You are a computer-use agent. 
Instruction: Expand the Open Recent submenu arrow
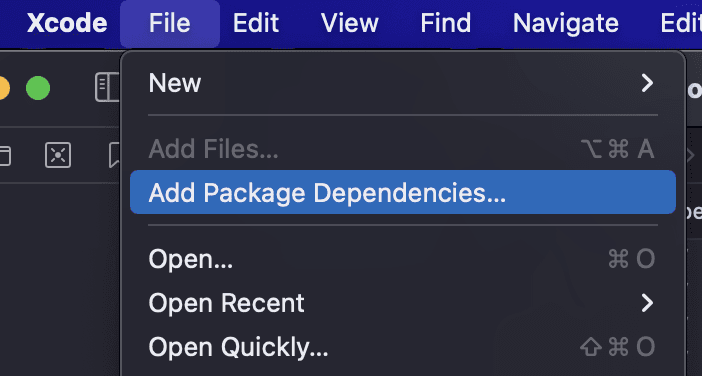point(647,303)
